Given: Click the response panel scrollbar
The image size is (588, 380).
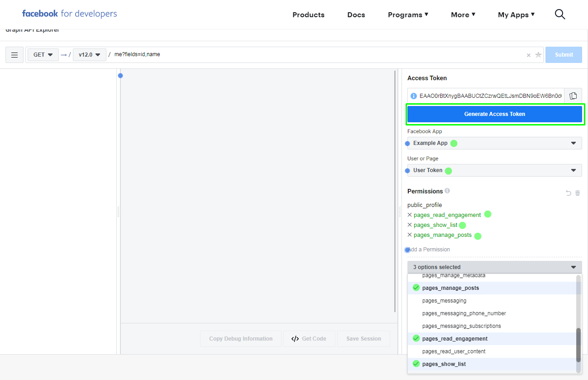Looking at the screenshot, I should point(396,191).
